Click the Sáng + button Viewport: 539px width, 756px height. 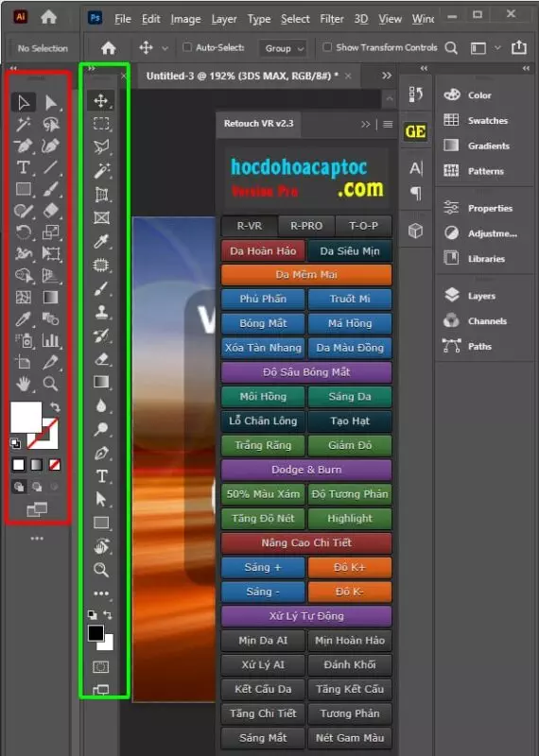coord(263,567)
